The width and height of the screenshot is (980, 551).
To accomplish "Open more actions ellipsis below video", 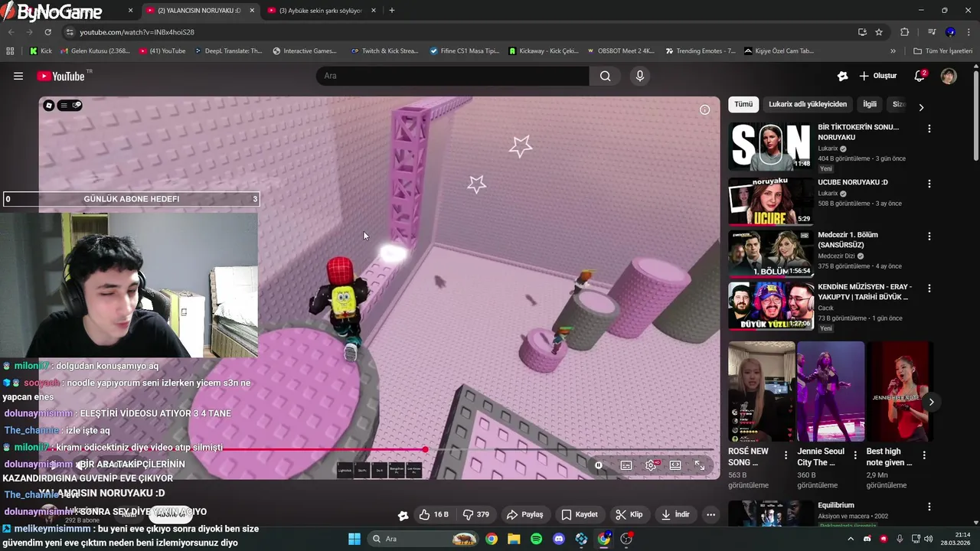I will 710,514.
